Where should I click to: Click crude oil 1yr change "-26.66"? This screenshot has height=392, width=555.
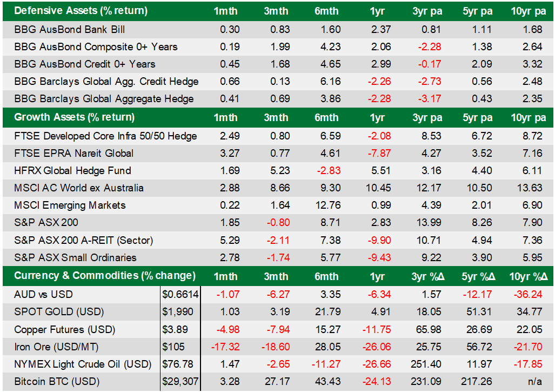pos(377,364)
